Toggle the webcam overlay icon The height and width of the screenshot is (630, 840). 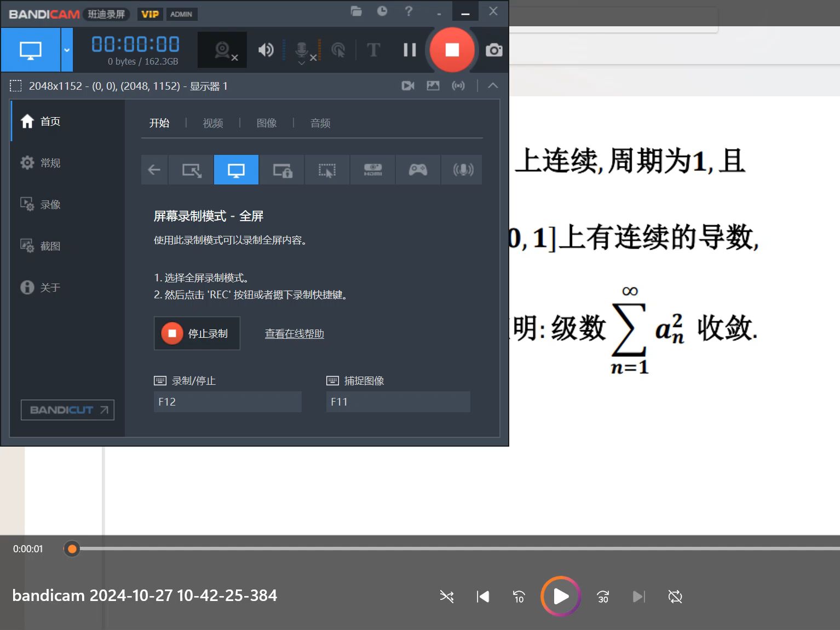coord(222,50)
